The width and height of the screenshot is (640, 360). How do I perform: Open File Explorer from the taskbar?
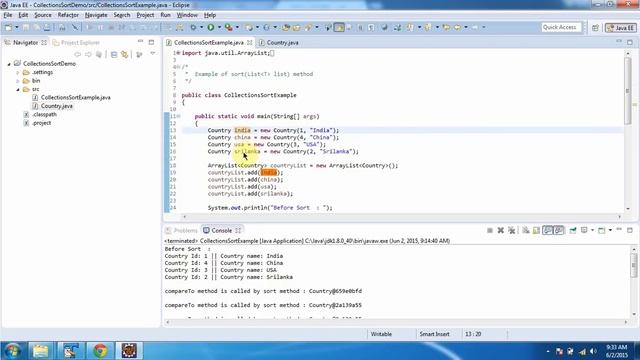40,351
